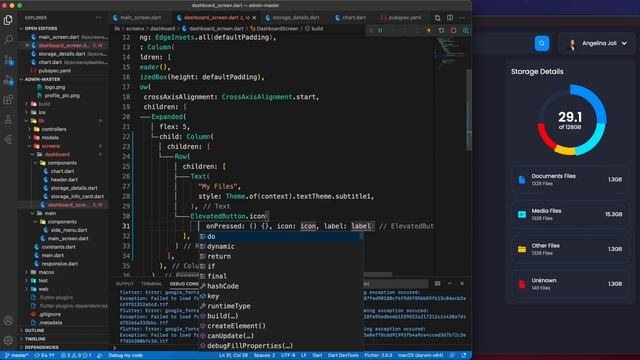
Task: Open changes compare icon in editor toolbar
Action: 437,18
